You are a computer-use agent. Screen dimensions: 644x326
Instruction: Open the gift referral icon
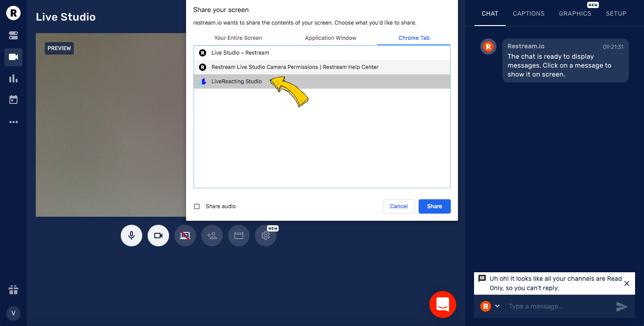(13, 290)
